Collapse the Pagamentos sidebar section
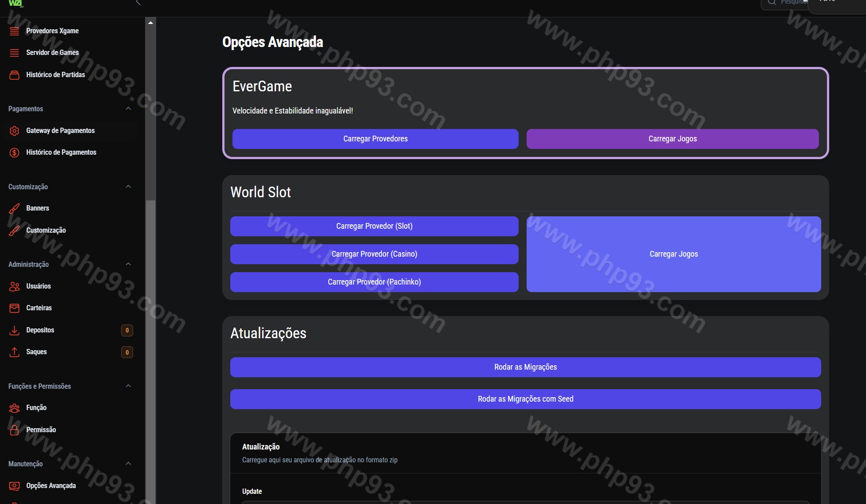866x504 pixels. (128, 109)
